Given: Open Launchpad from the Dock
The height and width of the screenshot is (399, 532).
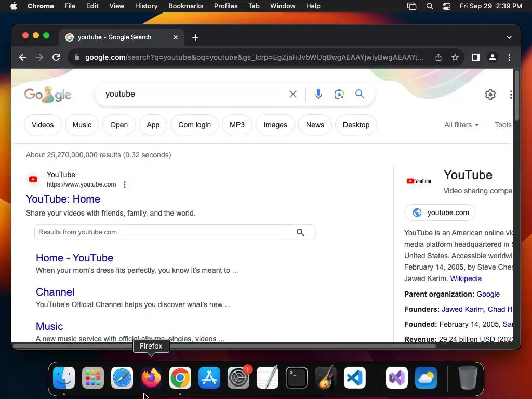Looking at the screenshot, I should (93, 378).
